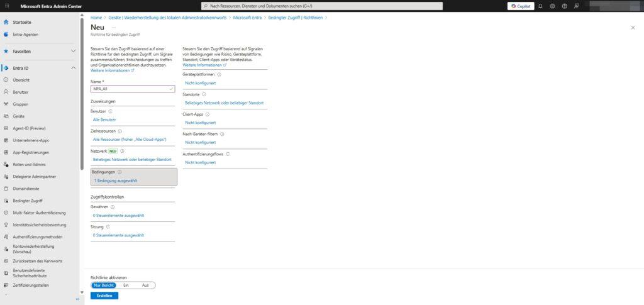Set policy state to Ein
Viewport: 644px width, 305px height.
coord(126,286)
